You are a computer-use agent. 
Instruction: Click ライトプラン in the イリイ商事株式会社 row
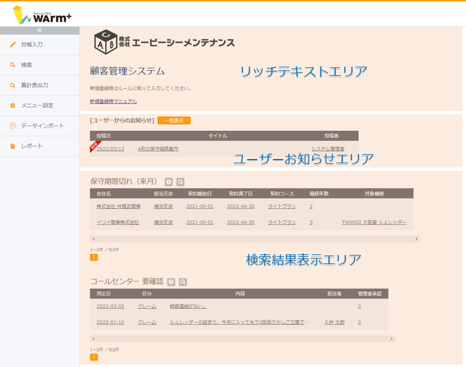pyautogui.click(x=282, y=222)
